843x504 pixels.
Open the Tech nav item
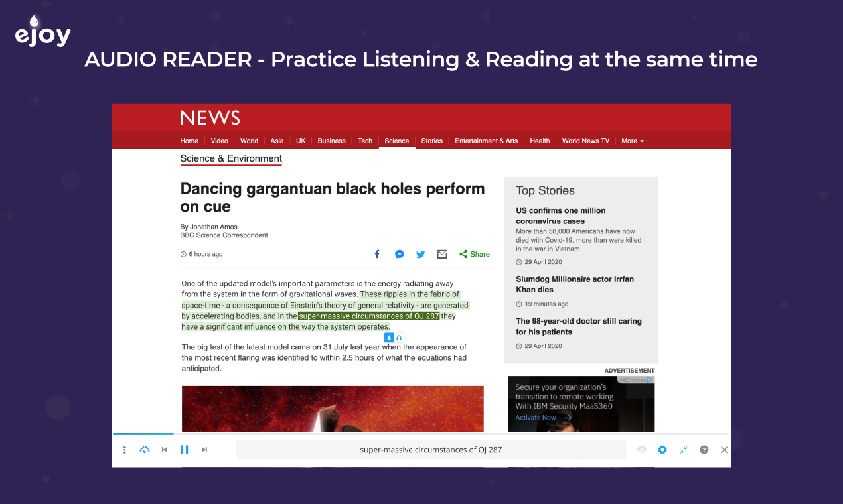point(365,141)
